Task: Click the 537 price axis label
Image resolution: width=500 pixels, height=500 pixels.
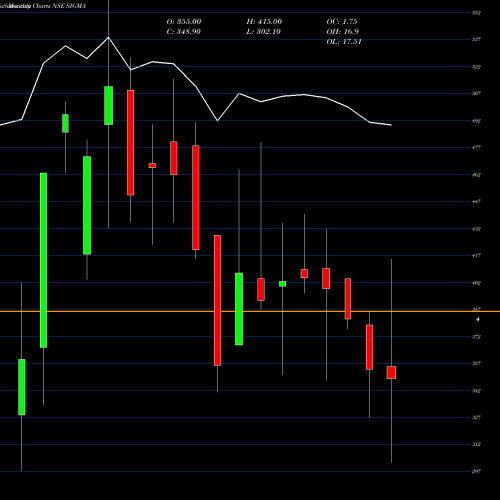Action: [x=476, y=39]
